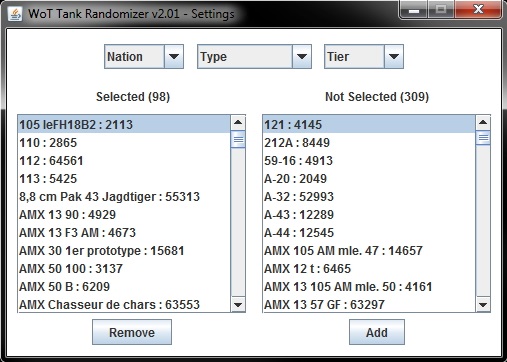This screenshot has width=507, height=362.
Task: Select 'AMX 13 57 GF : 63297' entry
Action: tap(369, 304)
